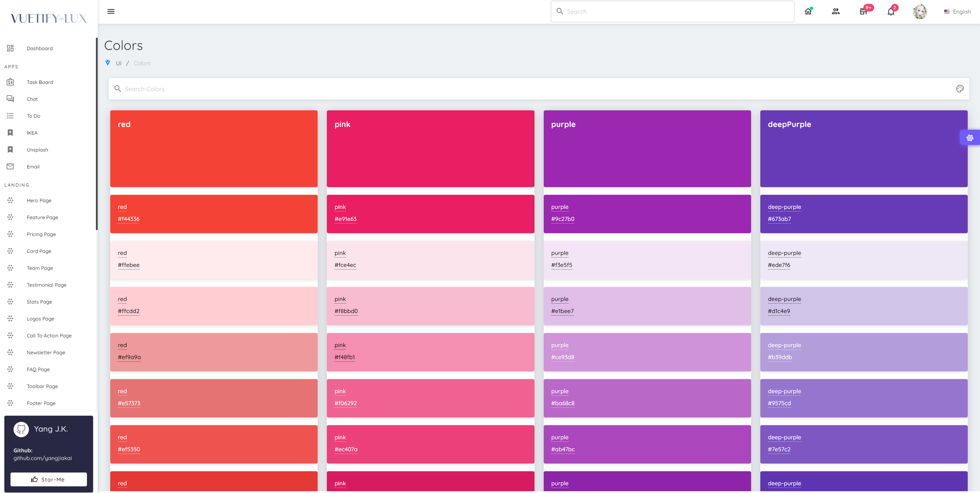Click UI in the breadcrumb trail
Screen dimensions: 980x493
pos(118,63)
